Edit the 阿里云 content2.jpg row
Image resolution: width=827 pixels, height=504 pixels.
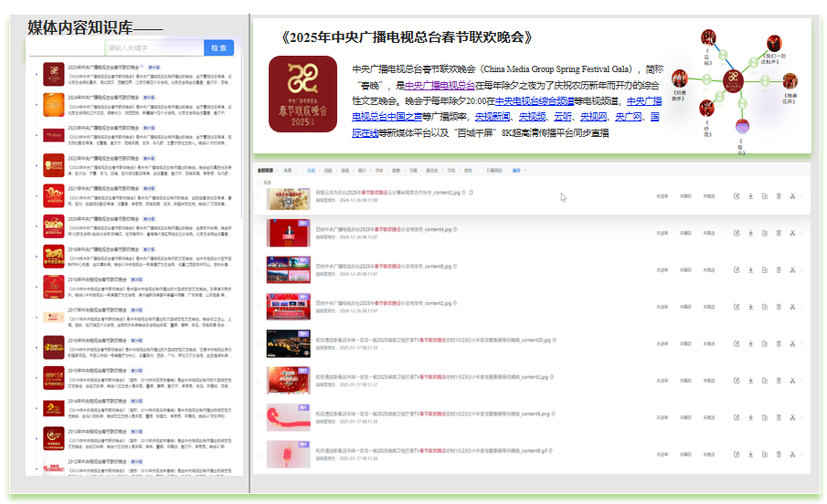click(737, 196)
